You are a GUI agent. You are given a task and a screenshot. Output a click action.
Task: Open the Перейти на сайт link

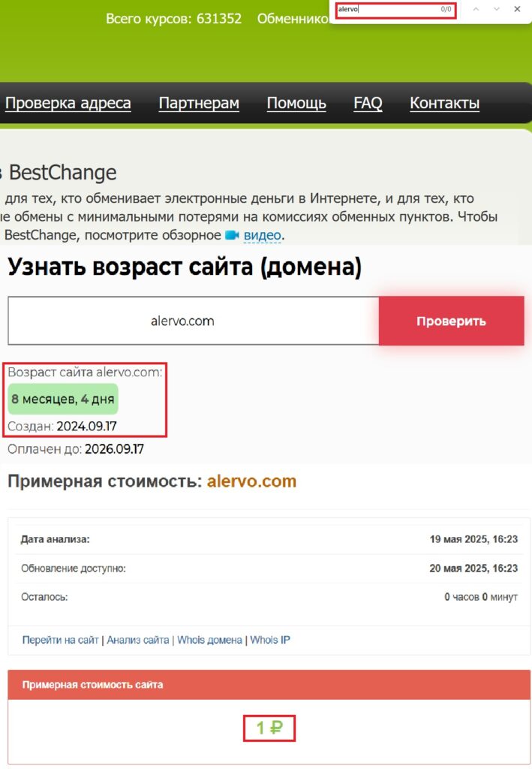pyautogui.click(x=61, y=640)
